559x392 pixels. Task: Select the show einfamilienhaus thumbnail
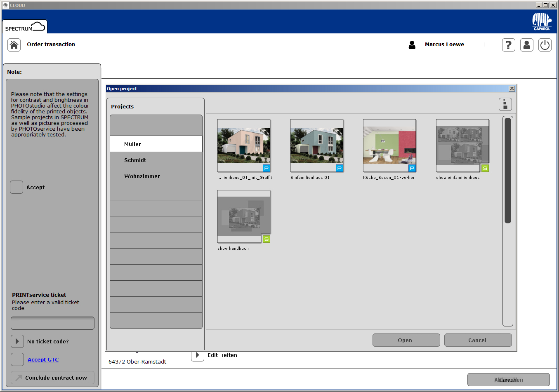[x=462, y=146]
